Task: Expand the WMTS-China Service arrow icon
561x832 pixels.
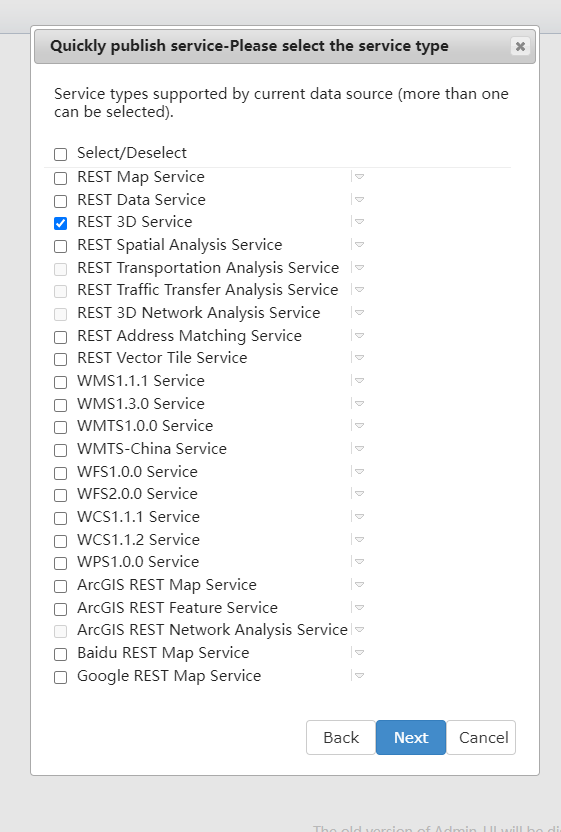Action: (x=359, y=448)
